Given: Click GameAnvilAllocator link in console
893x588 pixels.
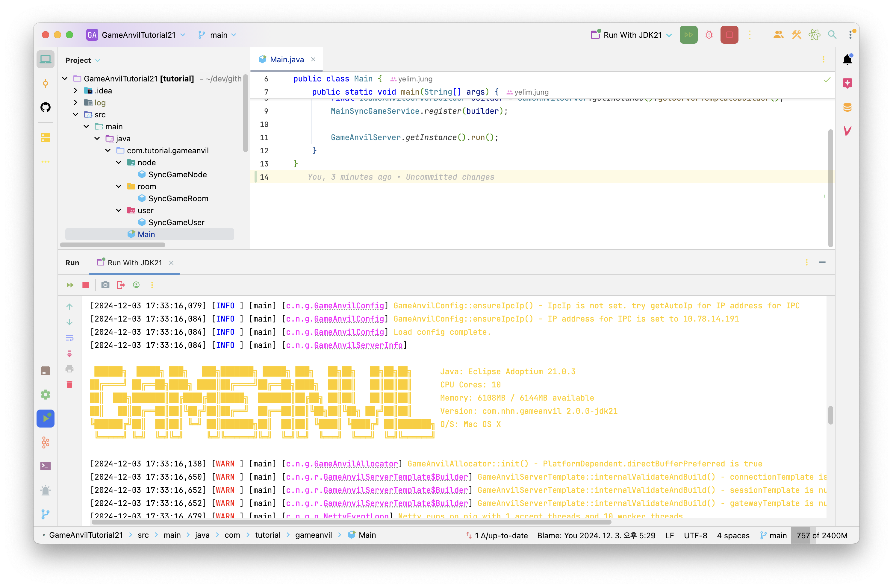Looking at the screenshot, I should click(356, 464).
